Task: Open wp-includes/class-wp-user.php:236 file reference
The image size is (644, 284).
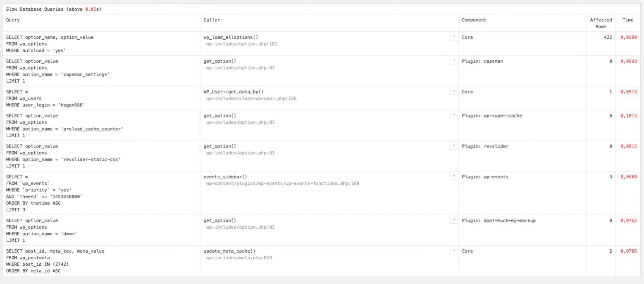Action: click(251, 98)
